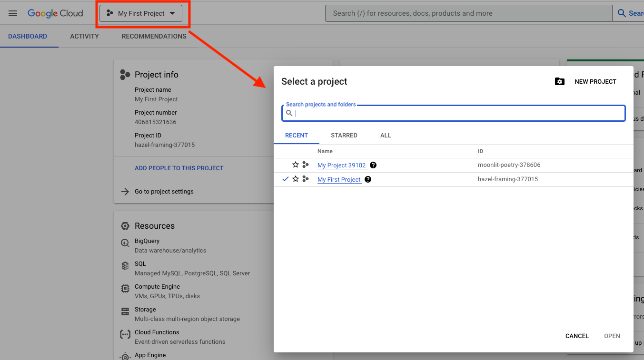Star My First Project
Screen dimensions: 644x360
point(296,179)
